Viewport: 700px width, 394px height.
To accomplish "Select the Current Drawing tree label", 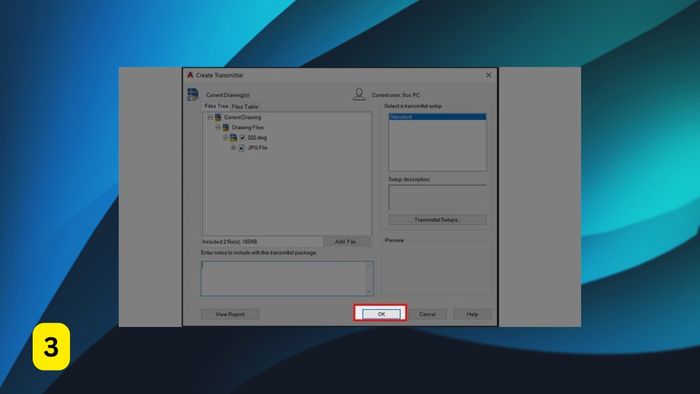I will click(x=242, y=117).
